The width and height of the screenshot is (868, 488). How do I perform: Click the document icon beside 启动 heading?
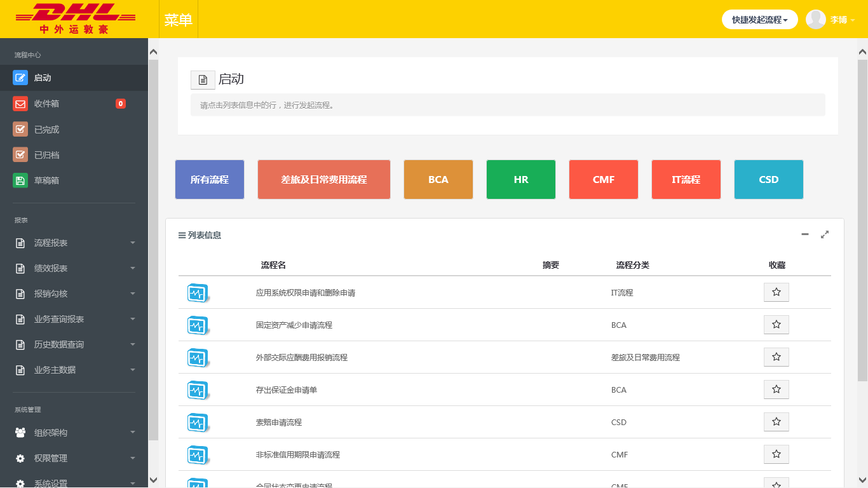point(203,80)
